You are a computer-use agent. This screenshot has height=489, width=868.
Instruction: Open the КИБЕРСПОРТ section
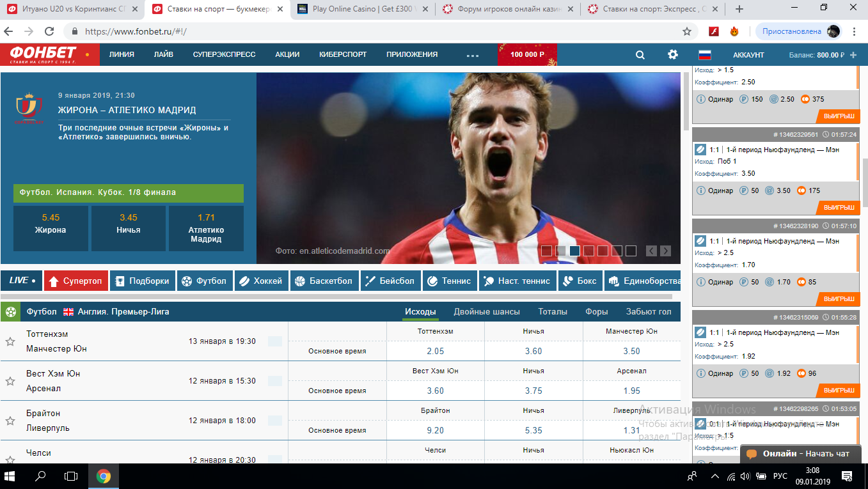[343, 55]
